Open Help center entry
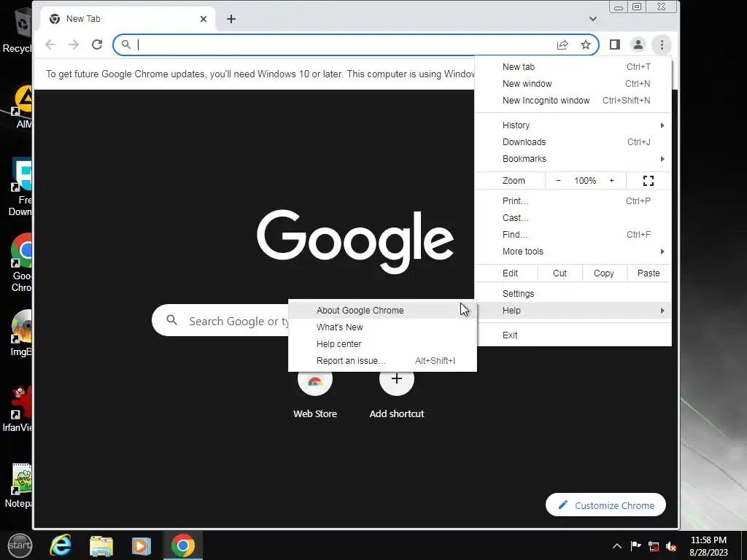The height and width of the screenshot is (560, 747). pos(382,344)
